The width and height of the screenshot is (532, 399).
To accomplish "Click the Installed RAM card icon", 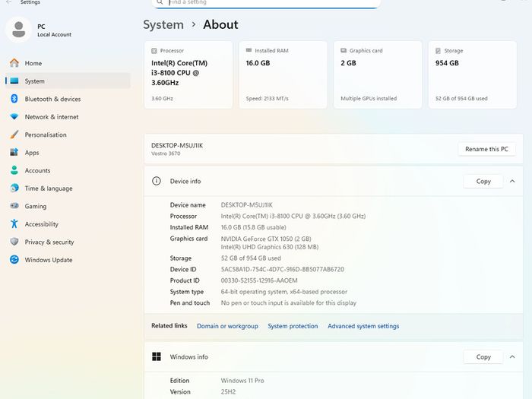I will click(249, 50).
